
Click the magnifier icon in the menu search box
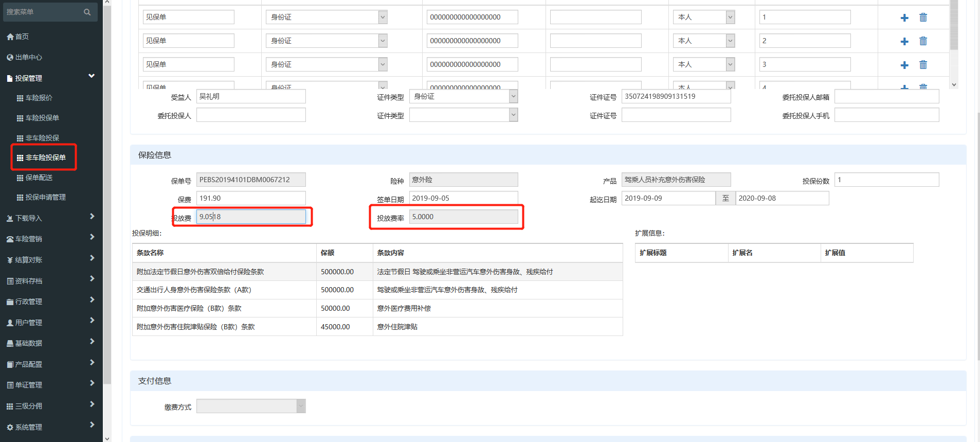pyautogui.click(x=87, y=12)
